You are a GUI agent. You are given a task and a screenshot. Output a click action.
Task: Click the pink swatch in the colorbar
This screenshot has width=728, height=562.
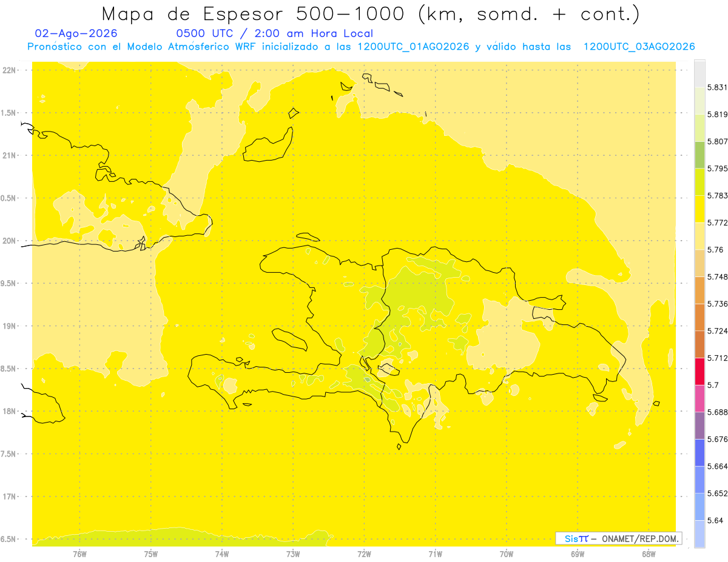[699, 398]
